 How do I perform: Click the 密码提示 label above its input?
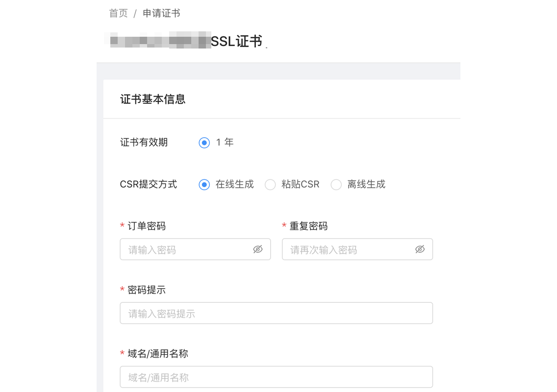(x=147, y=290)
